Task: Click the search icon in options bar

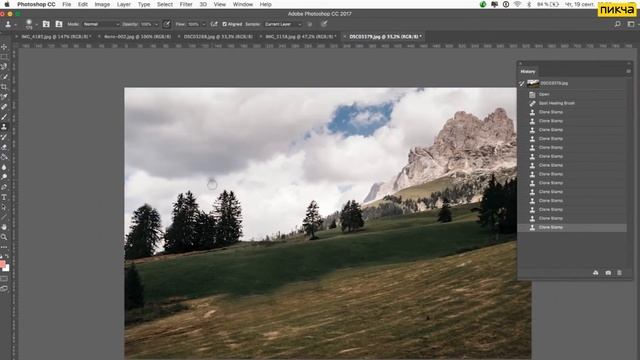Action: coord(618,24)
